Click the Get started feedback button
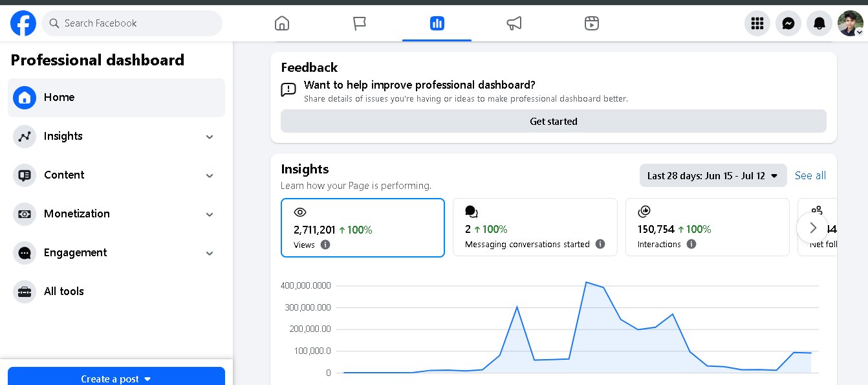 pos(554,121)
